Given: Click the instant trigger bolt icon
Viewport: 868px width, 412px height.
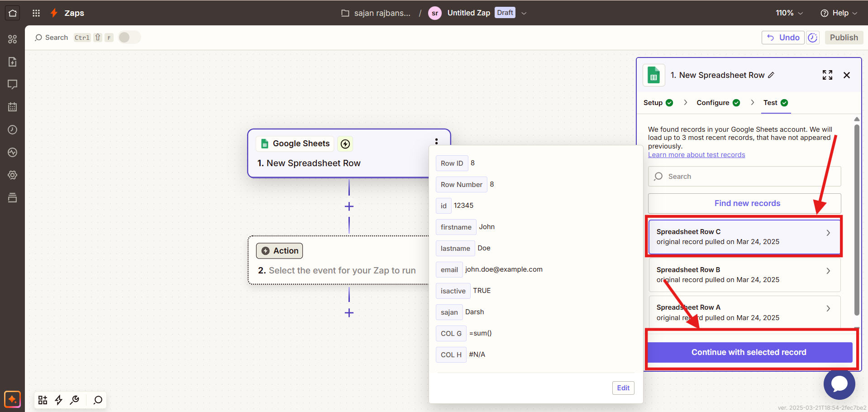Looking at the screenshot, I should coord(345,144).
